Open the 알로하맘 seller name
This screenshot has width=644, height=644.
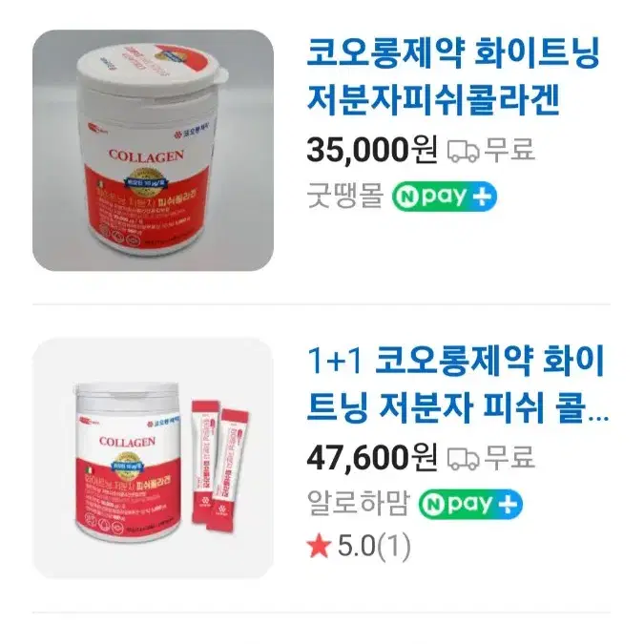pyautogui.click(x=358, y=504)
